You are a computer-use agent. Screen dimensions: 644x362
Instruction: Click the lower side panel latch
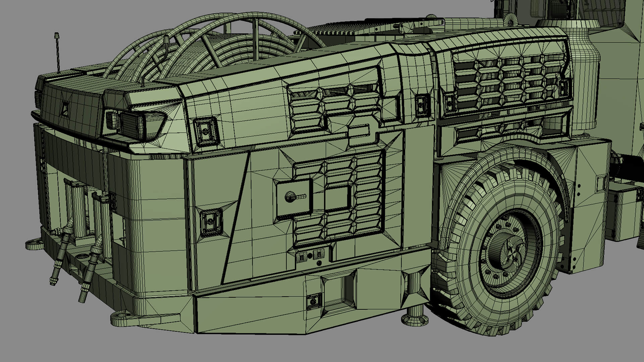click(211, 221)
